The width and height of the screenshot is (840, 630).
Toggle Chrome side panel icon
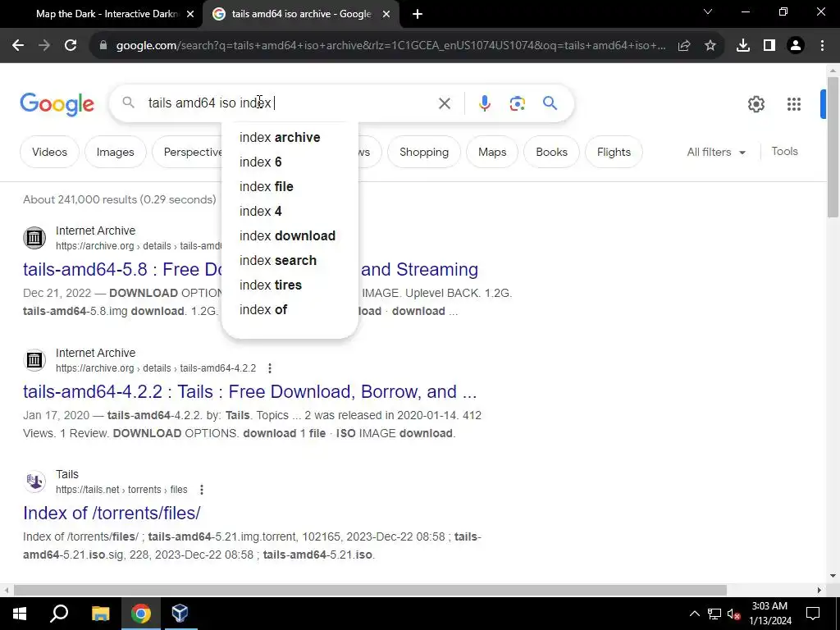click(x=769, y=46)
